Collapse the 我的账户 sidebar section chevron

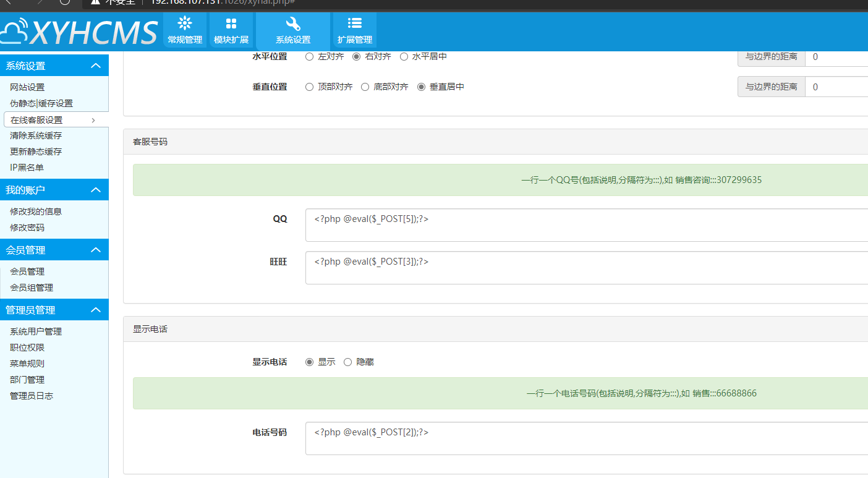(95, 190)
